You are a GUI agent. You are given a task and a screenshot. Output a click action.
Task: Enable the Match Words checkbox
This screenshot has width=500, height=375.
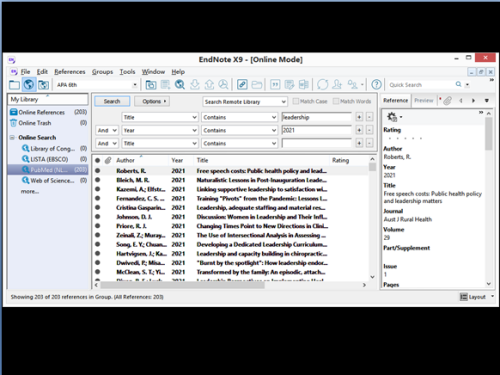pos(336,101)
